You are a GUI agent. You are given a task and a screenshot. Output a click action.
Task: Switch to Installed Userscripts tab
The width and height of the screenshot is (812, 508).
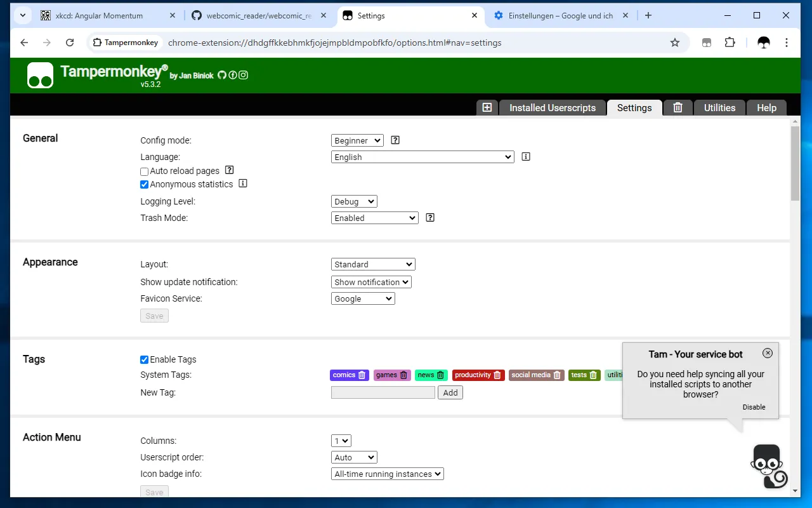click(553, 108)
